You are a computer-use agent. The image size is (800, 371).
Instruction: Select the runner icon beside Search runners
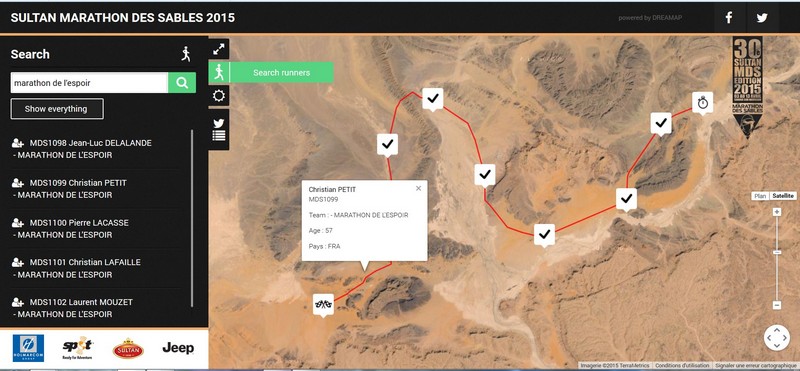219,72
